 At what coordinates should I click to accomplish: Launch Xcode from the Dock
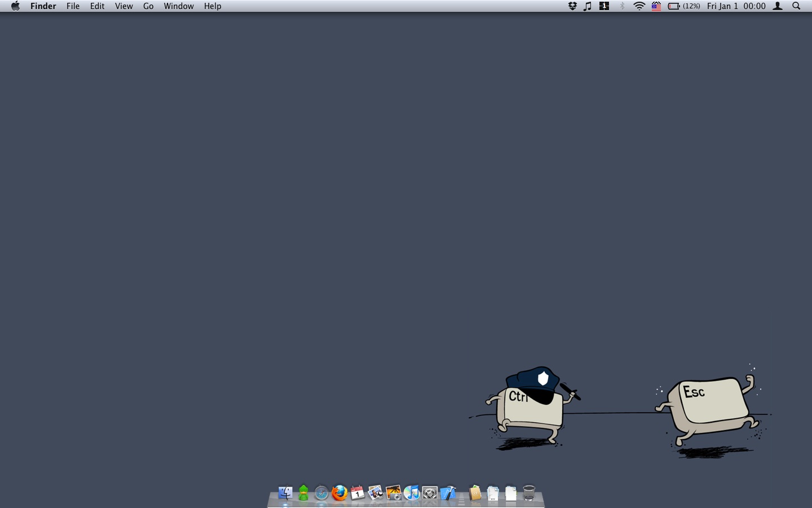[448, 493]
